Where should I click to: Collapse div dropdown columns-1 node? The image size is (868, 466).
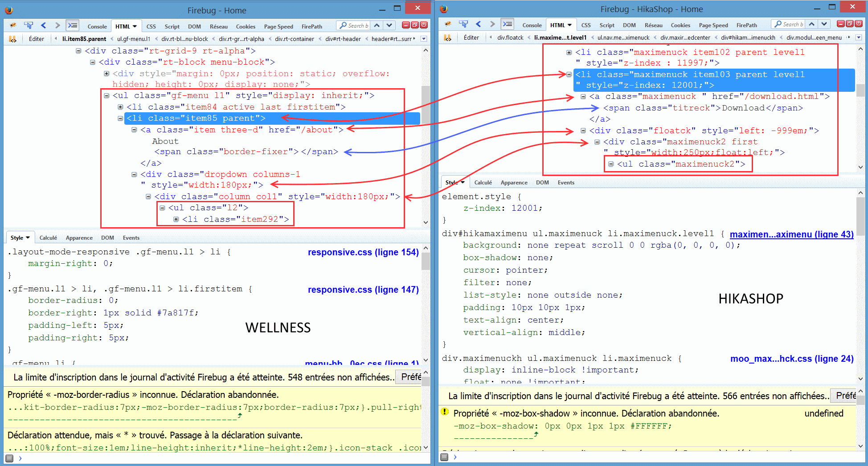coord(134,174)
